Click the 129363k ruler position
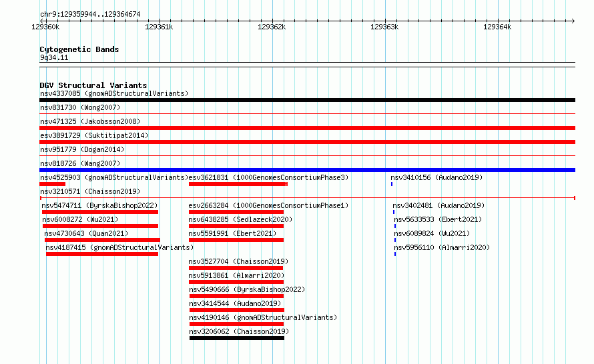 click(384, 27)
